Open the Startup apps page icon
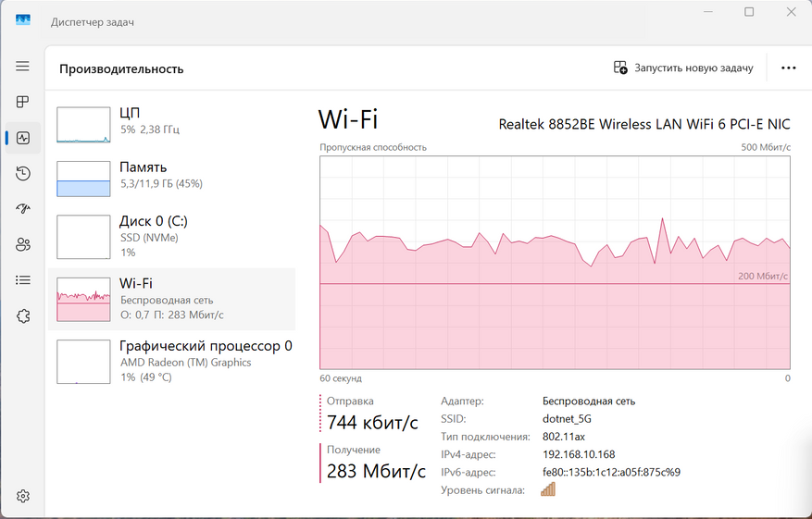This screenshot has height=519, width=812. coord(23,209)
